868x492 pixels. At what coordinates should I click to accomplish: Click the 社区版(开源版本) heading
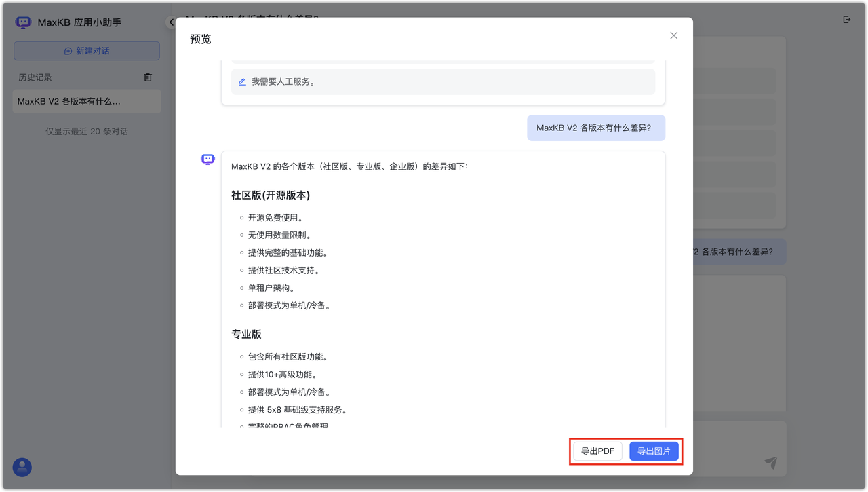pyautogui.click(x=271, y=195)
